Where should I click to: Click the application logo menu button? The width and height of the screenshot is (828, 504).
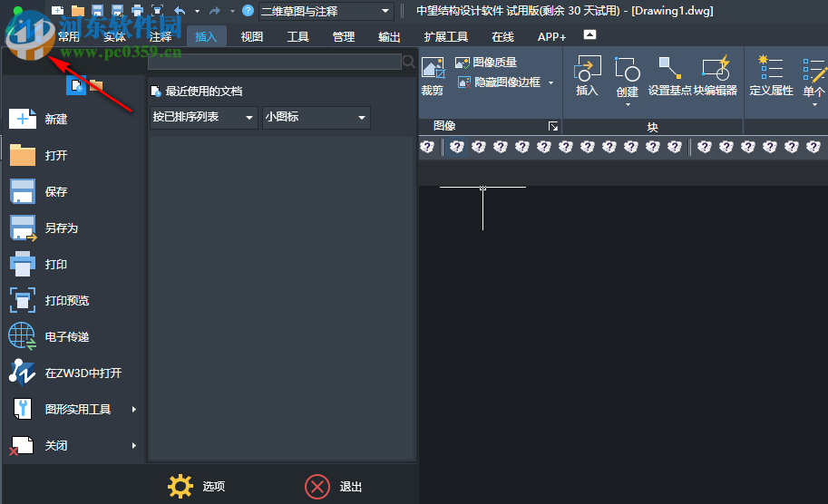(30, 34)
